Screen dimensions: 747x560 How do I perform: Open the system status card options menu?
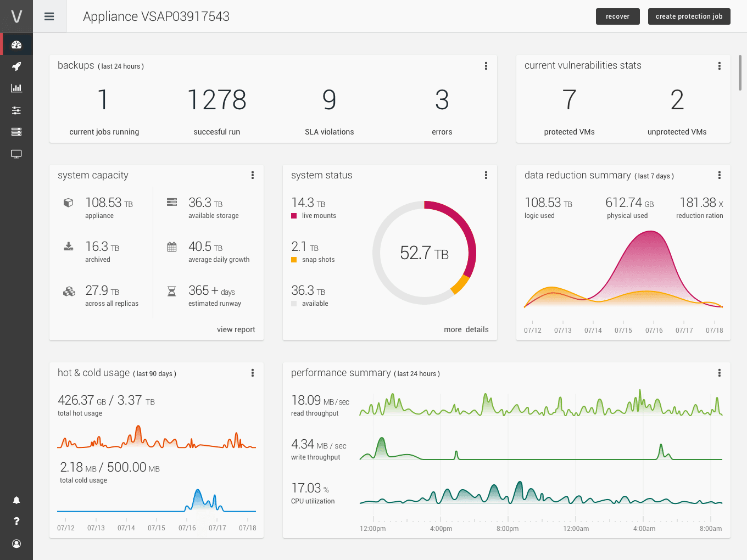(486, 175)
